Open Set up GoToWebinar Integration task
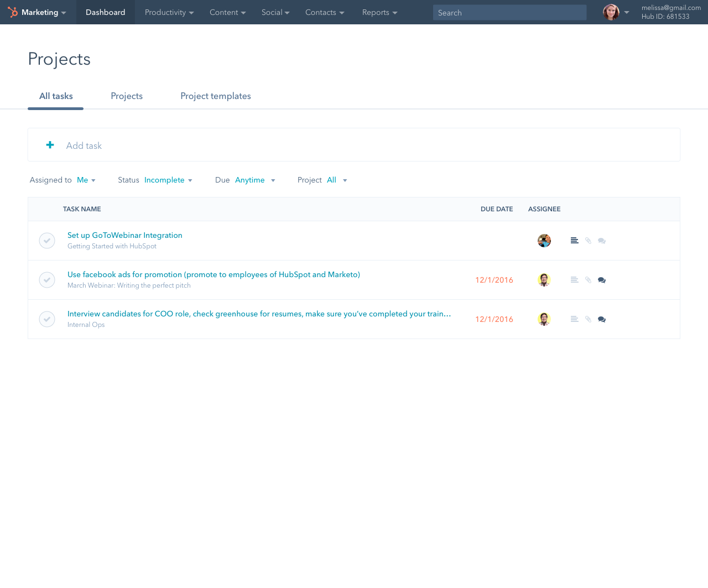 [x=125, y=235]
